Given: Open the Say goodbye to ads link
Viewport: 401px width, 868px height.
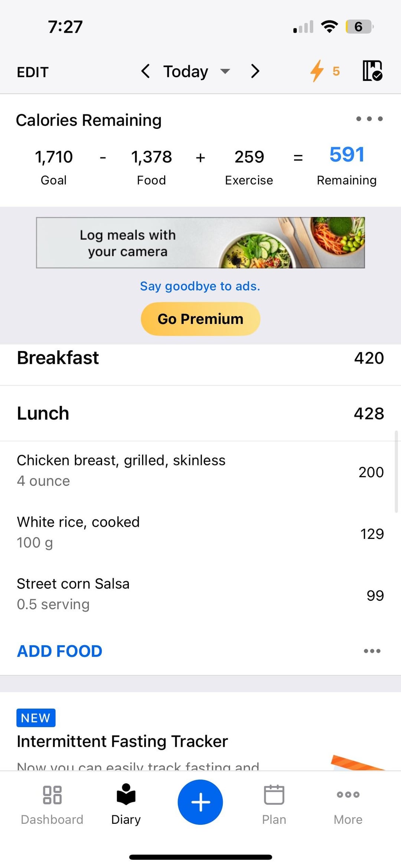Looking at the screenshot, I should 200,286.
